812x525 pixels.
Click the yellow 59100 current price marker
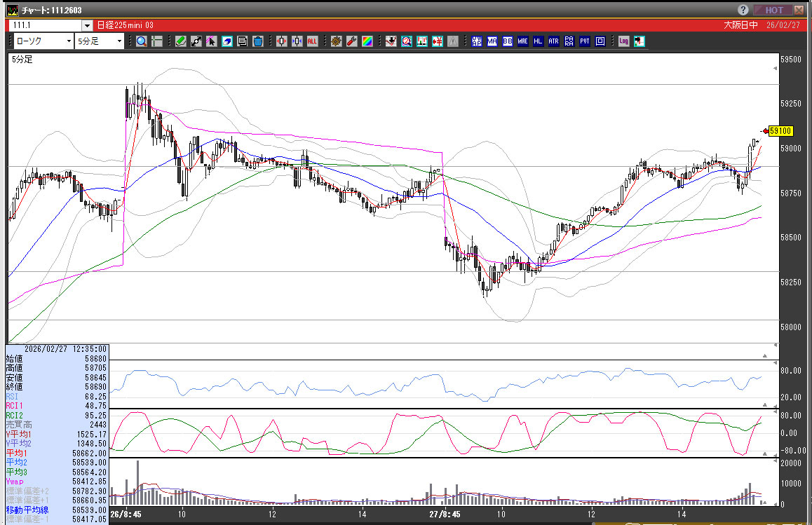780,130
